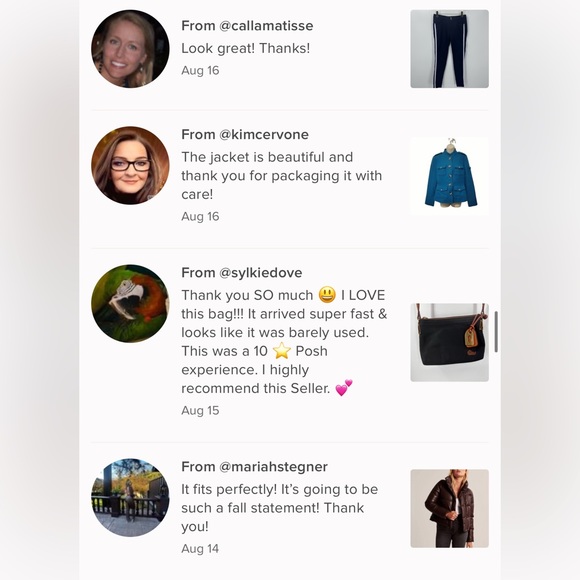This screenshot has width=580, height=580.
Task: Click the Aug 16 date under @kimcervone
Action: [200, 216]
